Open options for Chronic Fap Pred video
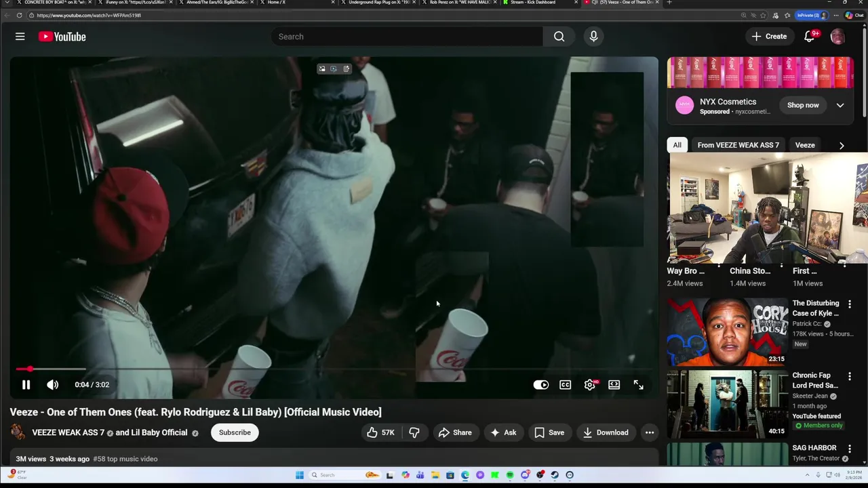 (849, 376)
